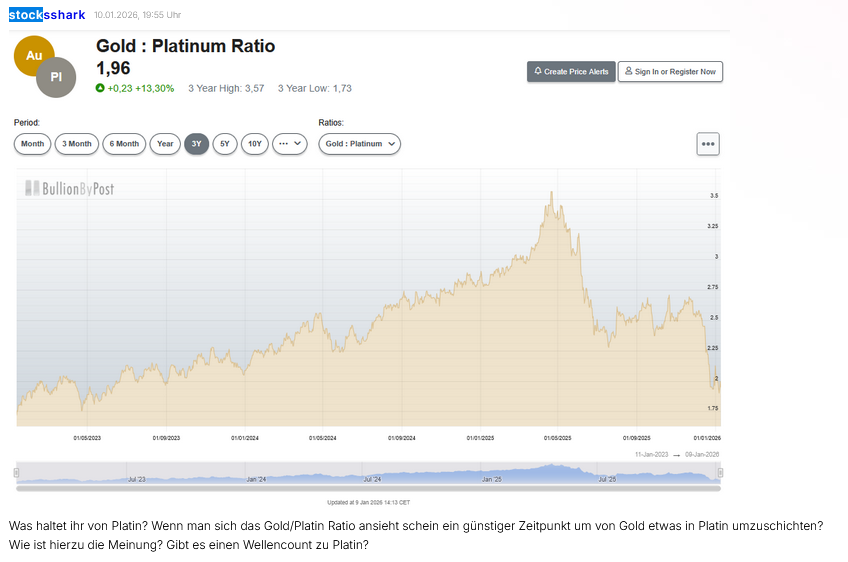Select the 3 Month period
This screenshot has height=562, width=848.
point(77,144)
